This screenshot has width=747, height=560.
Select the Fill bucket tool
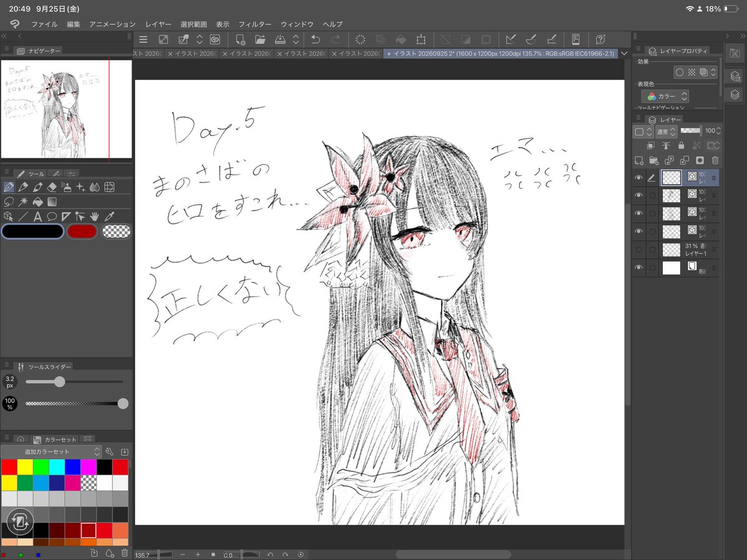37,202
